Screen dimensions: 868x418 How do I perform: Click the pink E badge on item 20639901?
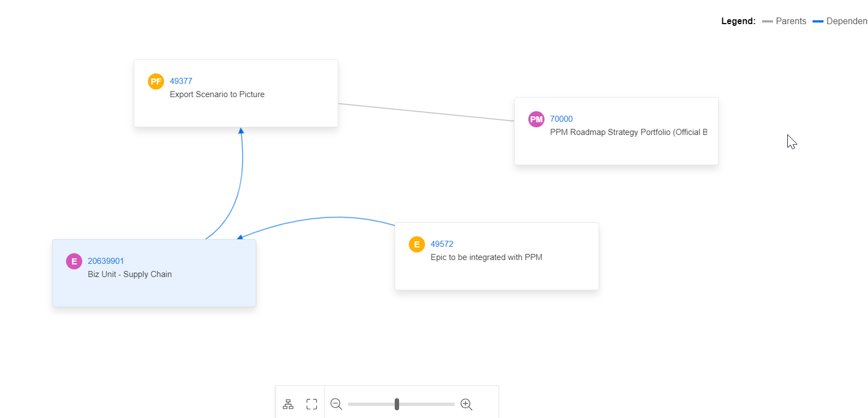[x=74, y=261]
